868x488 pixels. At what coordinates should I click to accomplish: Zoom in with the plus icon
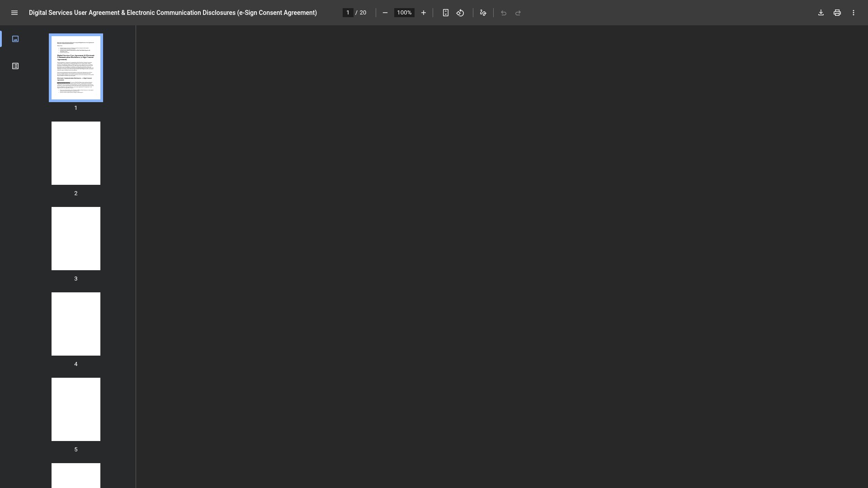point(424,13)
